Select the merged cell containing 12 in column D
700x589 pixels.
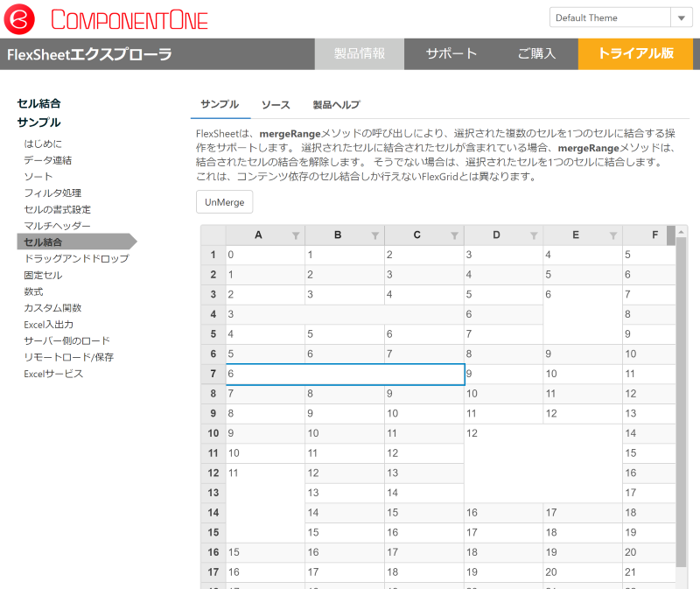543,463
